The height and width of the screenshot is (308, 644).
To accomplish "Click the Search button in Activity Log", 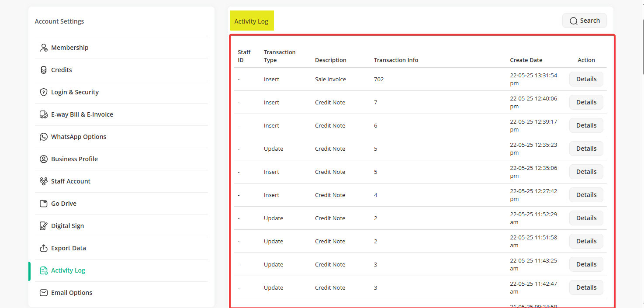I will coord(584,21).
